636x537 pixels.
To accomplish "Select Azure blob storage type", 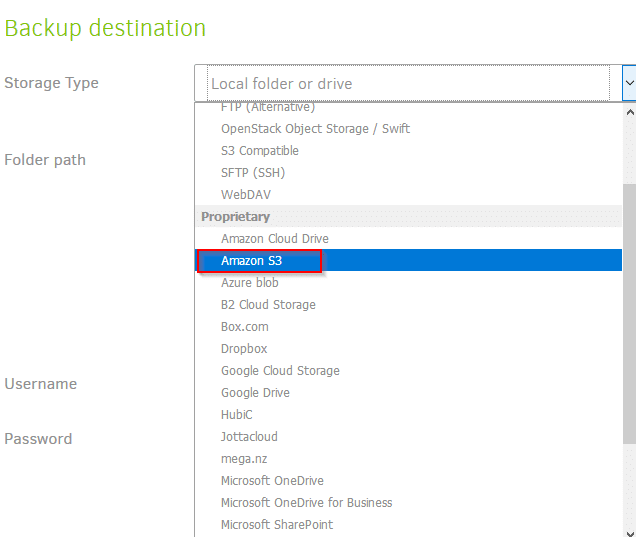I will [409, 282].
